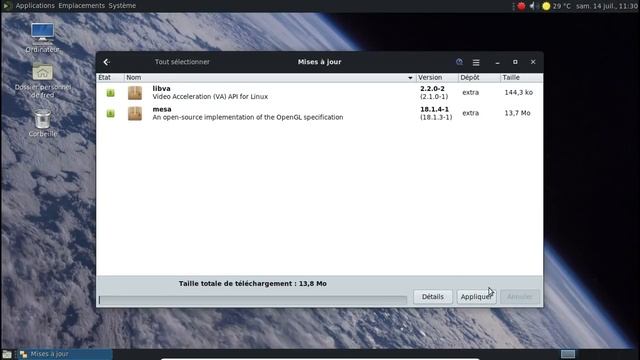This screenshot has height=360, width=640.
Task: Click the extra repository cell for libva
Action: click(x=471, y=93)
